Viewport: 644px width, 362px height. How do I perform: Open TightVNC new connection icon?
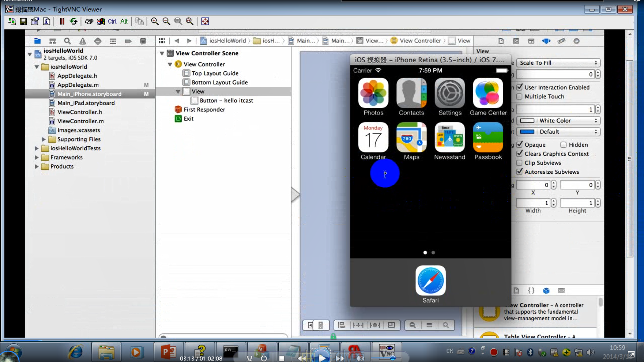pos(12,22)
